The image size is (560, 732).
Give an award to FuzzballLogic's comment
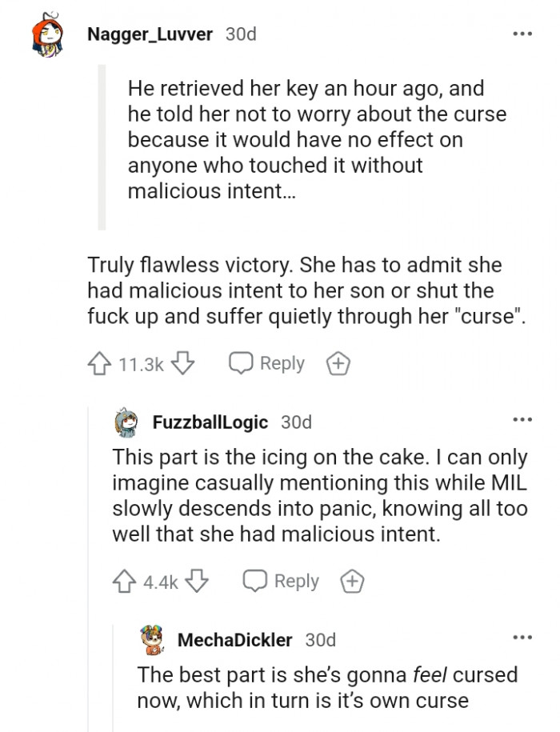click(352, 581)
